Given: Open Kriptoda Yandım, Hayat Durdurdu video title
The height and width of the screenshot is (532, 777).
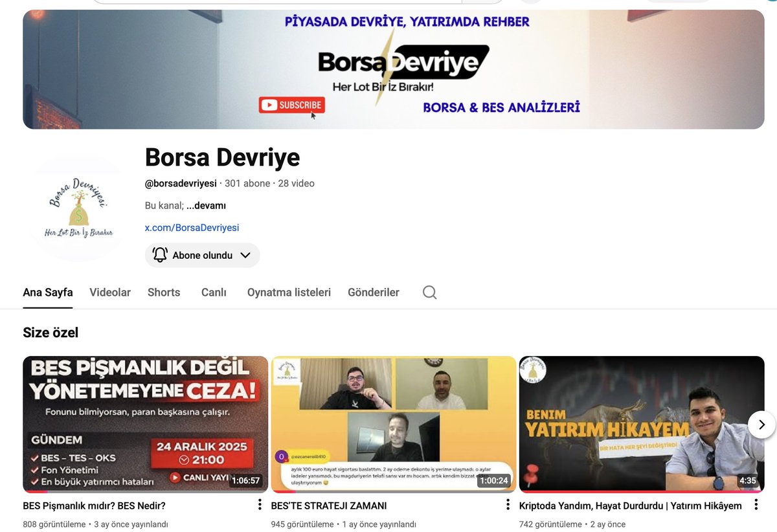Looking at the screenshot, I should pyautogui.click(x=631, y=504).
